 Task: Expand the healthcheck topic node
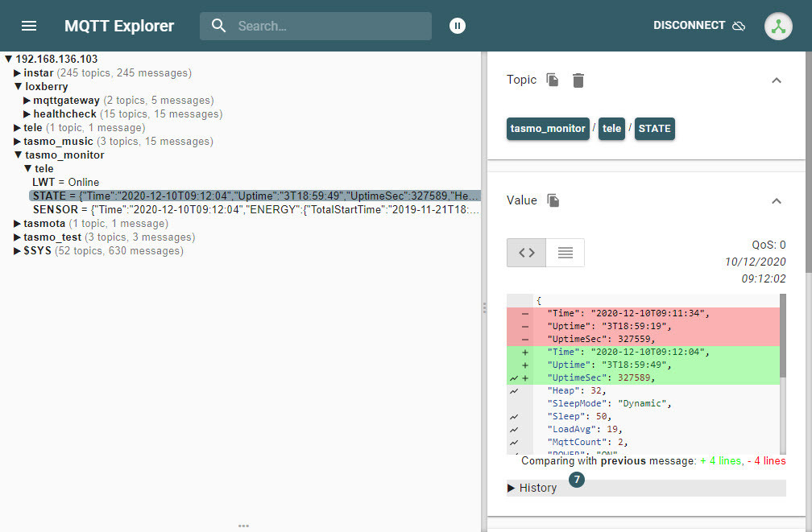click(27, 113)
